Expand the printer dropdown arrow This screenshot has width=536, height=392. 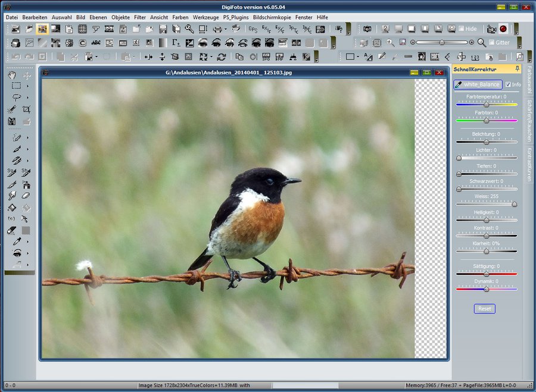[x=225, y=29]
